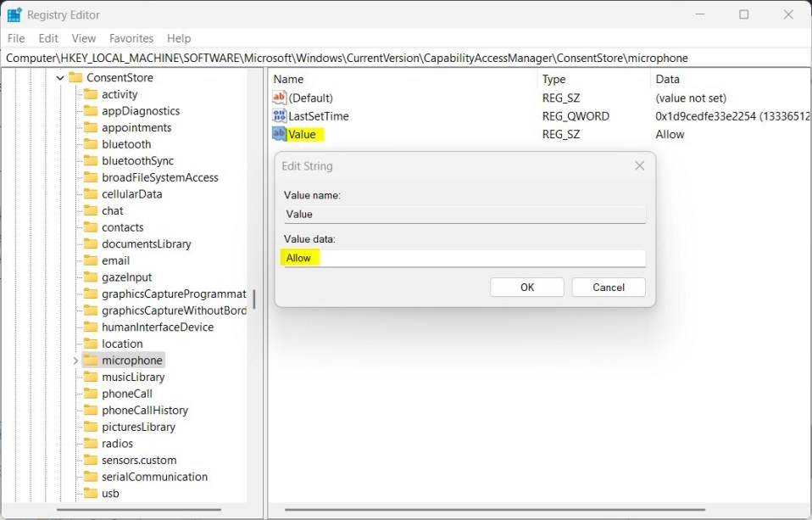
Task: Click the serialCommunication folder icon
Action: pos(91,477)
